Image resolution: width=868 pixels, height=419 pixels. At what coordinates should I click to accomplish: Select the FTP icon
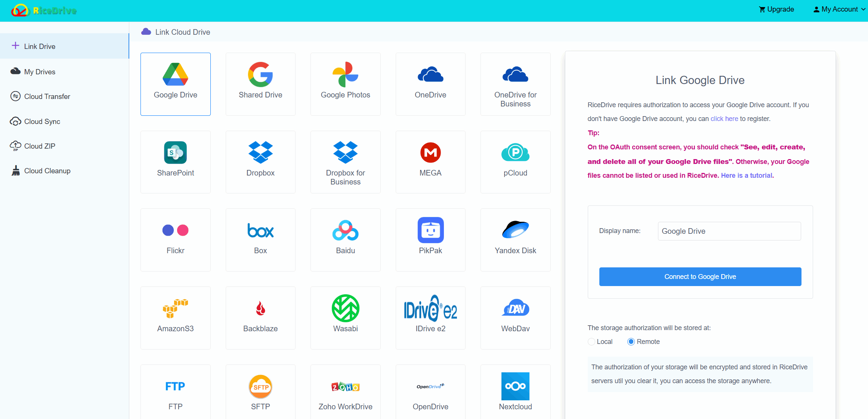coord(175,386)
